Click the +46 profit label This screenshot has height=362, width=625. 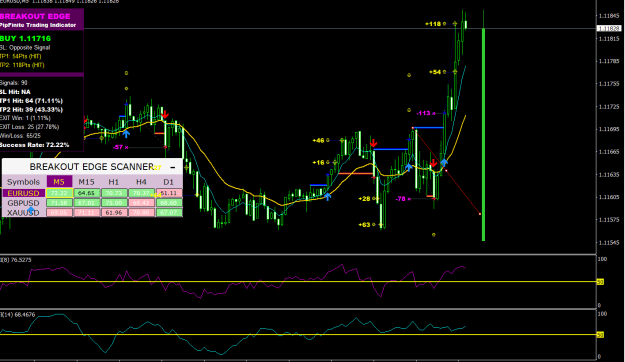318,140
